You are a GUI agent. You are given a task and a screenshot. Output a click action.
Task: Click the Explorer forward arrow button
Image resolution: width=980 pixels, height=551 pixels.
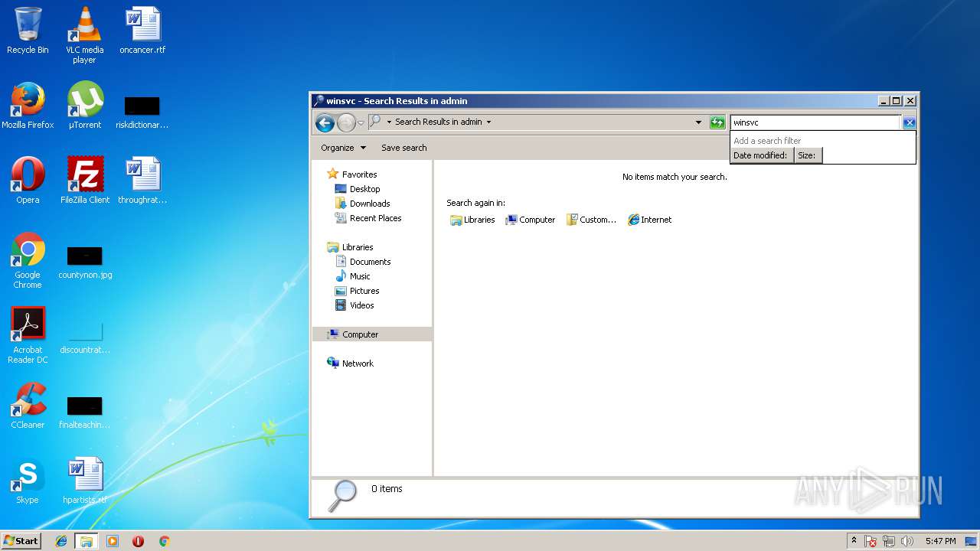[346, 122]
